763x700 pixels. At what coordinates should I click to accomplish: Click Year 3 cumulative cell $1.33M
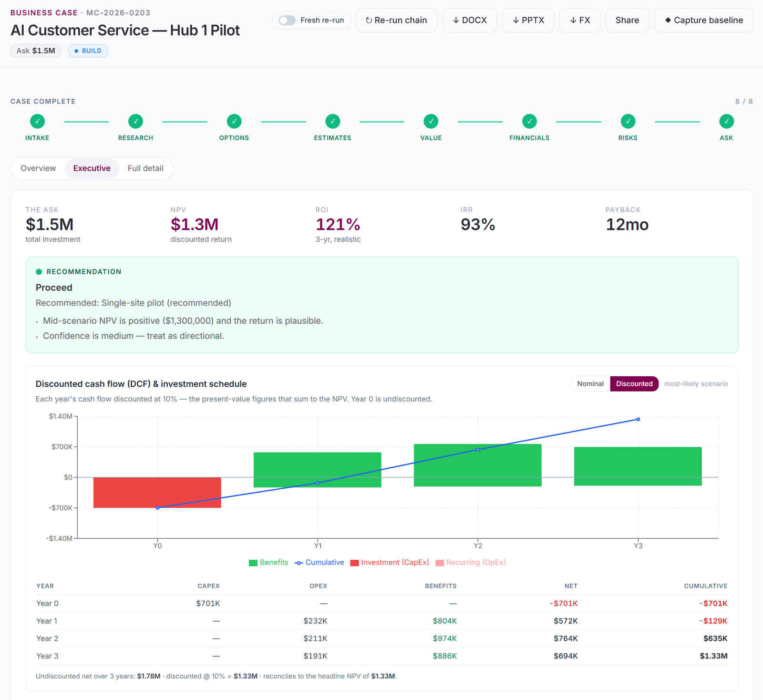coord(713,656)
